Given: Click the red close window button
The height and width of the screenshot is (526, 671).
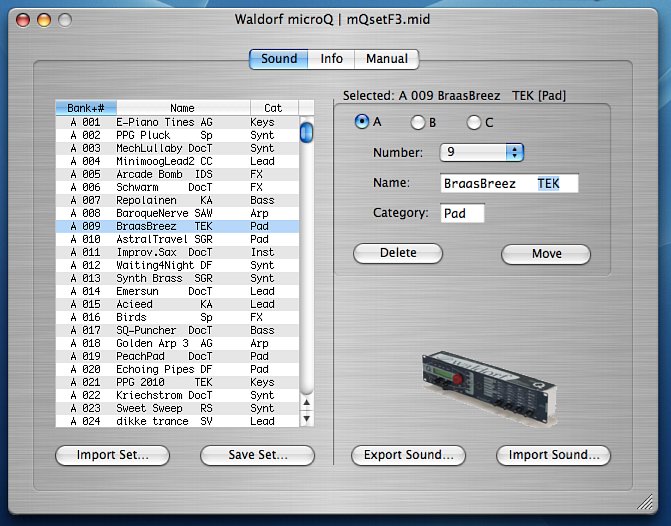Looking at the screenshot, I should pyautogui.click(x=23, y=20).
